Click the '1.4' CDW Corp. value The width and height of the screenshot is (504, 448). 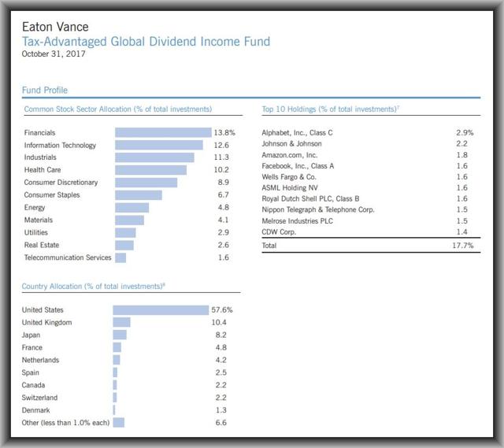462,232
